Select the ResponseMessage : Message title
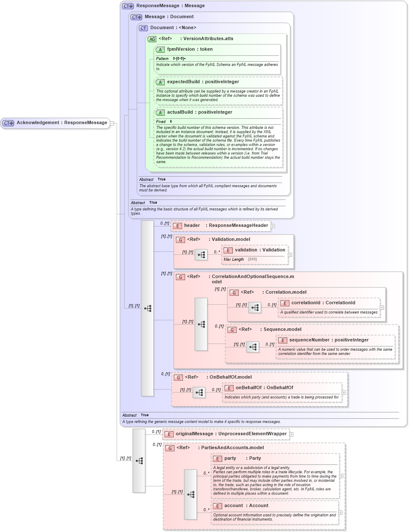This screenshot has height=532, width=409. click(x=171, y=5)
